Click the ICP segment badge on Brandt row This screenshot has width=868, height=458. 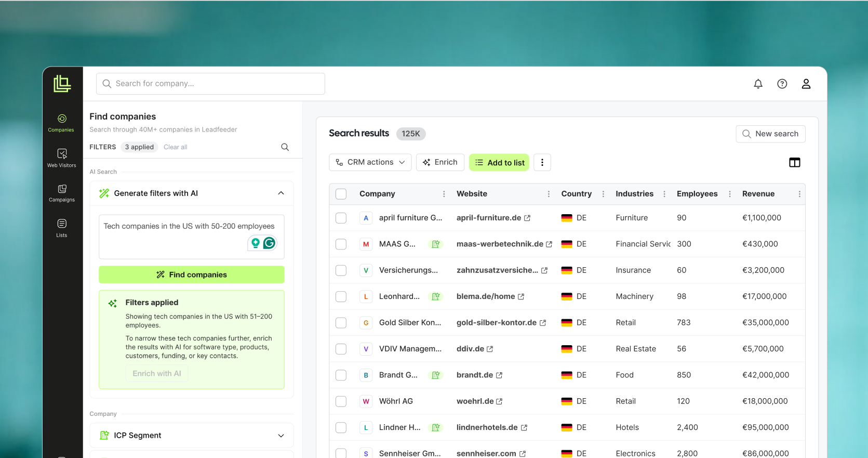coord(436,375)
